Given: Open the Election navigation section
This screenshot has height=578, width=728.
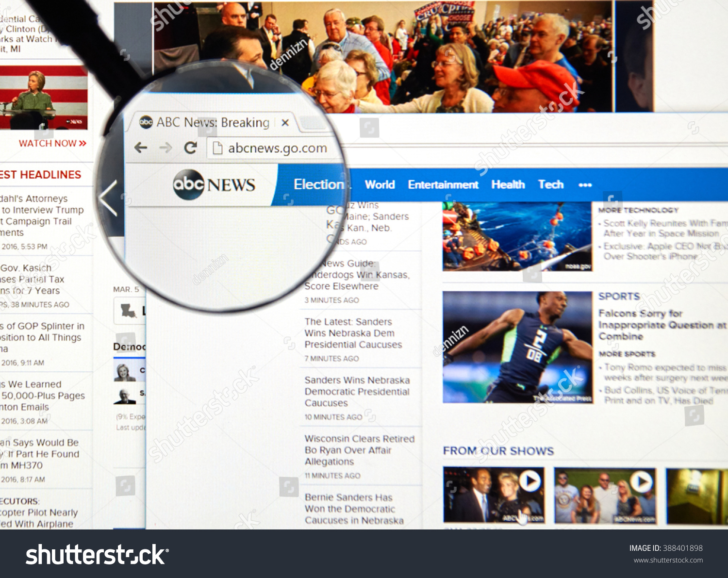Looking at the screenshot, I should pos(318,184).
